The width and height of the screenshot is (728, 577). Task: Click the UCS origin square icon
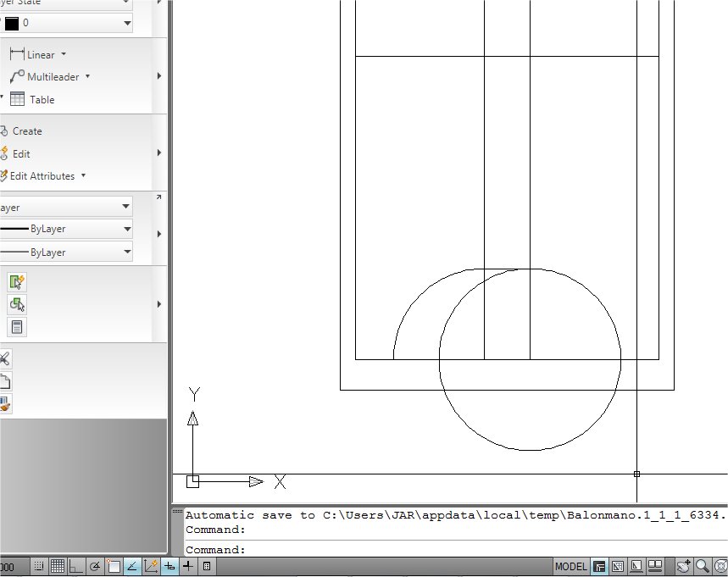192,481
